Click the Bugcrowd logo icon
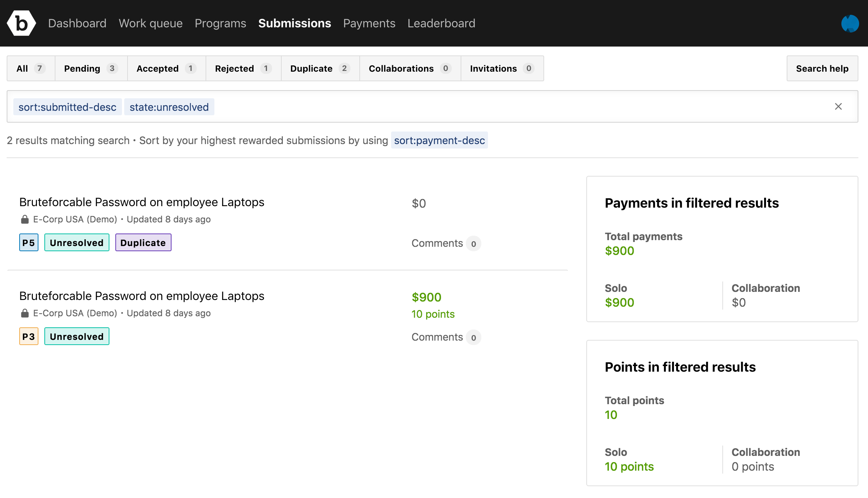868x498 pixels. (x=21, y=23)
